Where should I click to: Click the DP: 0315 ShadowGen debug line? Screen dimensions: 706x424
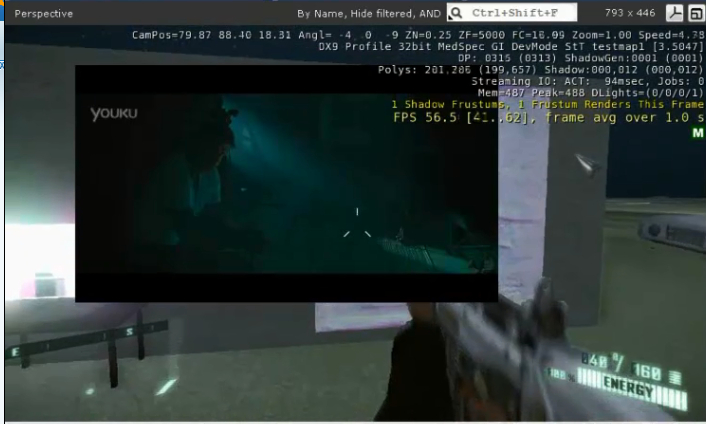click(580, 58)
